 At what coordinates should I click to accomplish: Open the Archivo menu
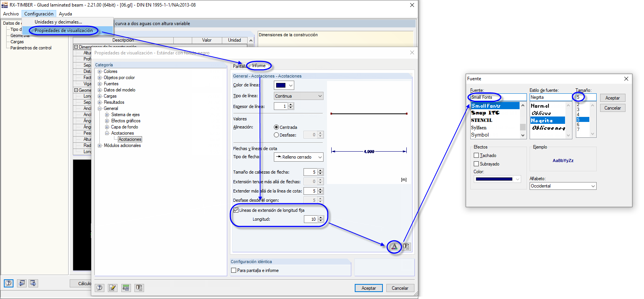click(x=11, y=14)
